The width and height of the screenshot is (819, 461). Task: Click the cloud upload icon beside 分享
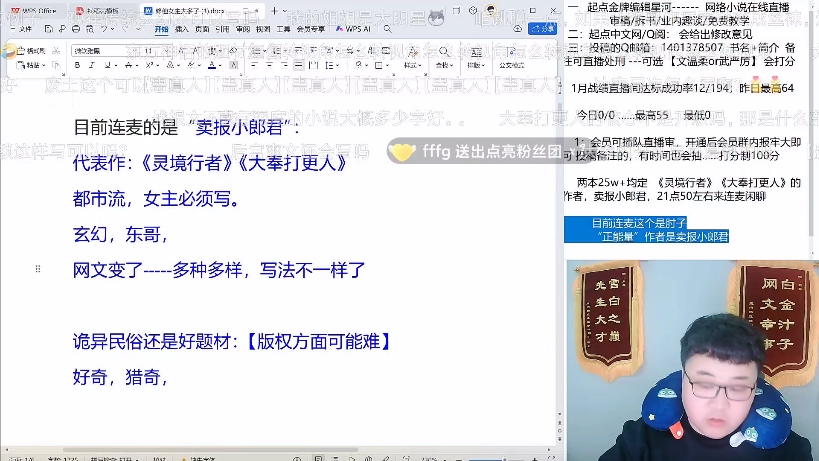[x=517, y=29]
